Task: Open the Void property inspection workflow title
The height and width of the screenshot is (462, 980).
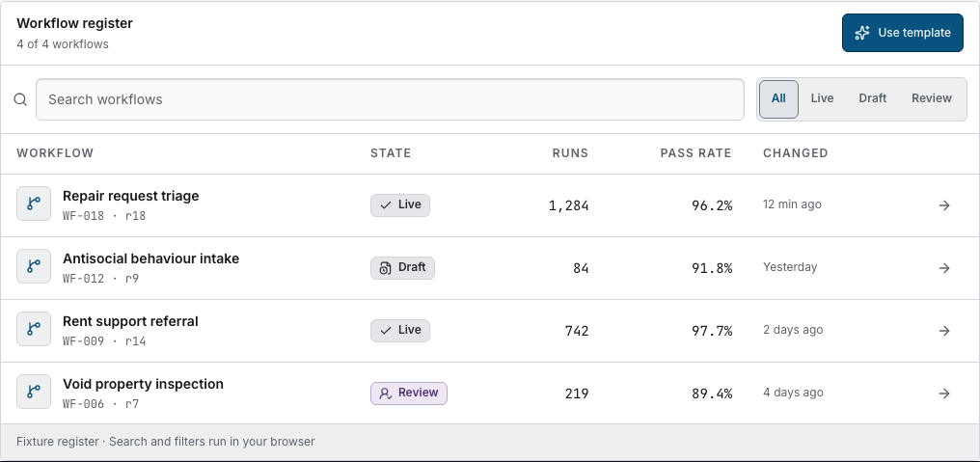Action: [x=143, y=384]
